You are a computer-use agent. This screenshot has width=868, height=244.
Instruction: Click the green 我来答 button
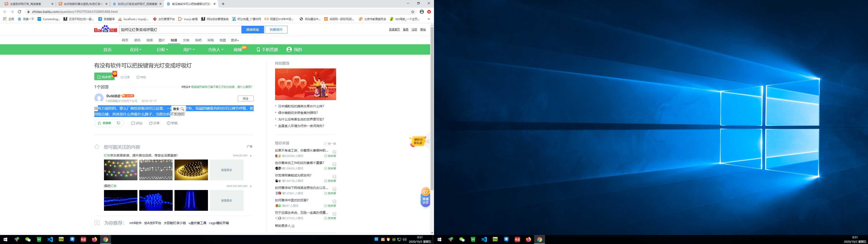pyautogui.click(x=104, y=77)
